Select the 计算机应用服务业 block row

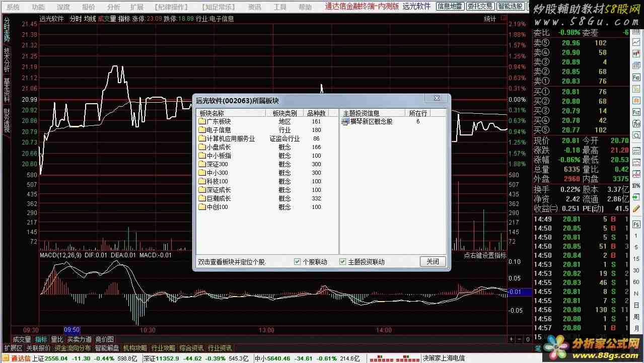[267, 138]
